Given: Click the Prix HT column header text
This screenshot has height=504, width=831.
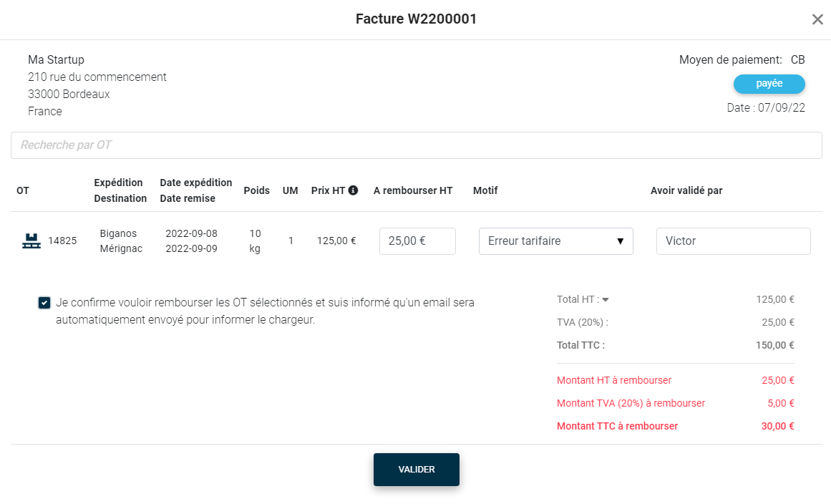Looking at the screenshot, I should (328, 190).
